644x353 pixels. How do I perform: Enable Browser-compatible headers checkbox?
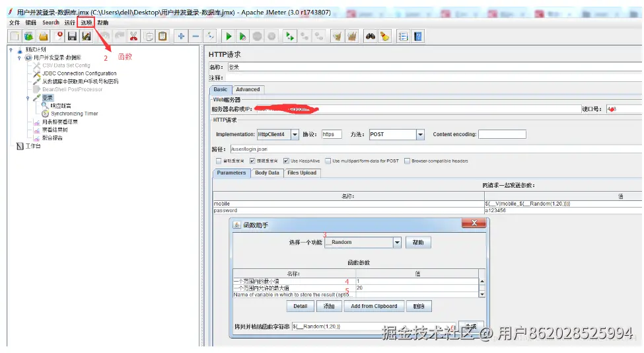pos(408,161)
